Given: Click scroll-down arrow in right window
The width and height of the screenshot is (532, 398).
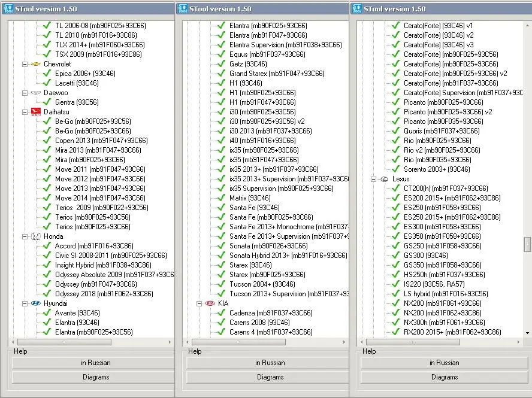Looking at the screenshot, I should [527, 333].
